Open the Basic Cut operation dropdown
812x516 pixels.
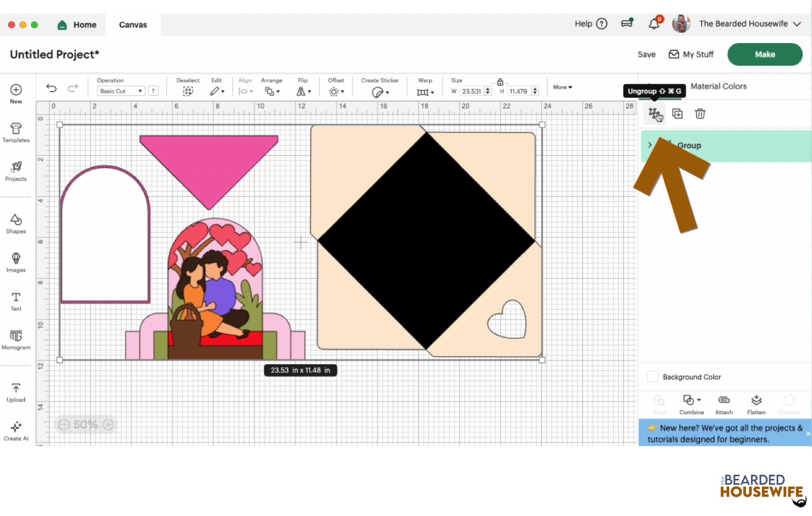[x=120, y=91]
